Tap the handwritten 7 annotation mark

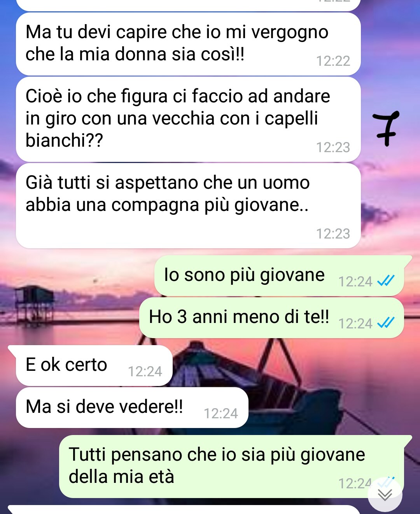pyautogui.click(x=386, y=128)
